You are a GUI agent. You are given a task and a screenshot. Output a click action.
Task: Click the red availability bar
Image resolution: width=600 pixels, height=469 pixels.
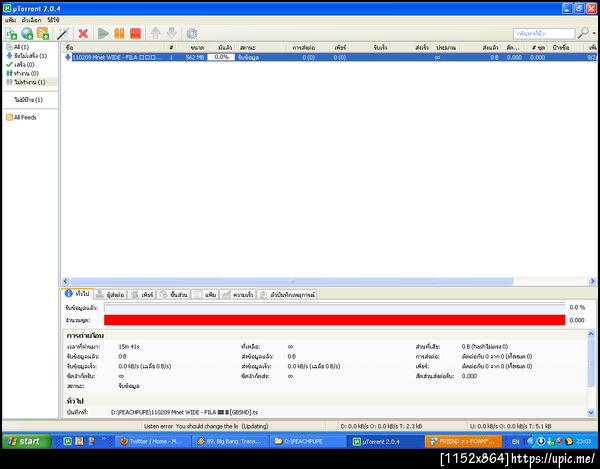click(x=334, y=320)
